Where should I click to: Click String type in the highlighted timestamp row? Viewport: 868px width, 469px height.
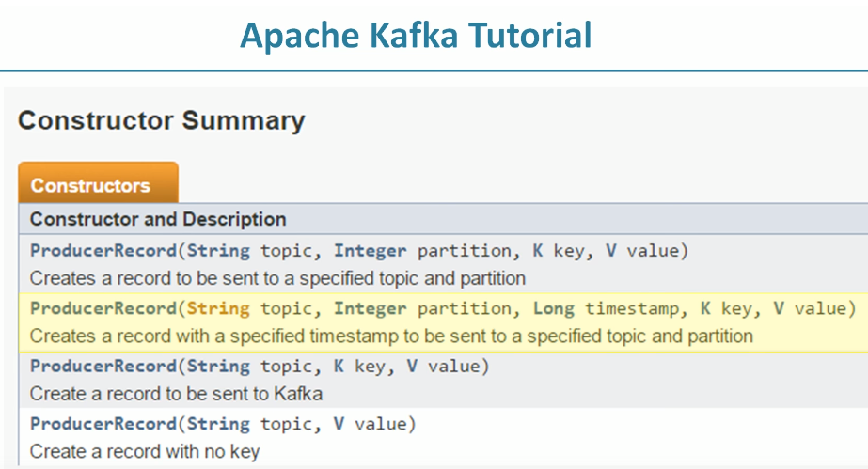click(218, 308)
